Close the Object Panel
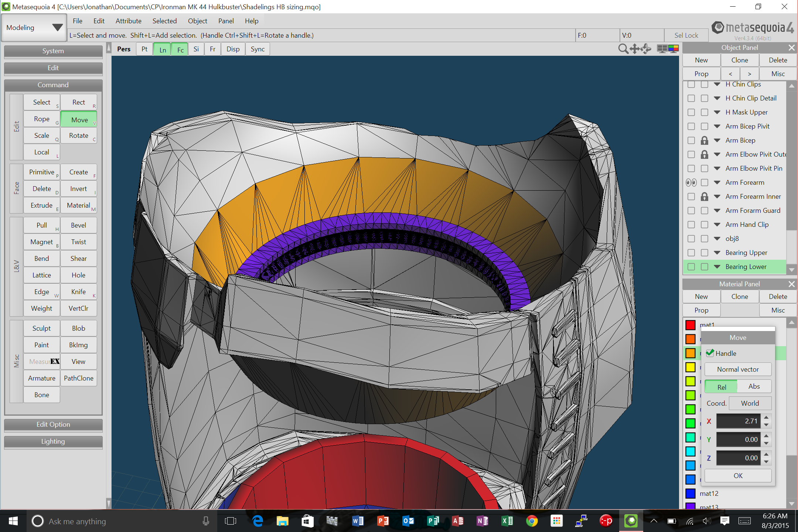 coord(791,48)
